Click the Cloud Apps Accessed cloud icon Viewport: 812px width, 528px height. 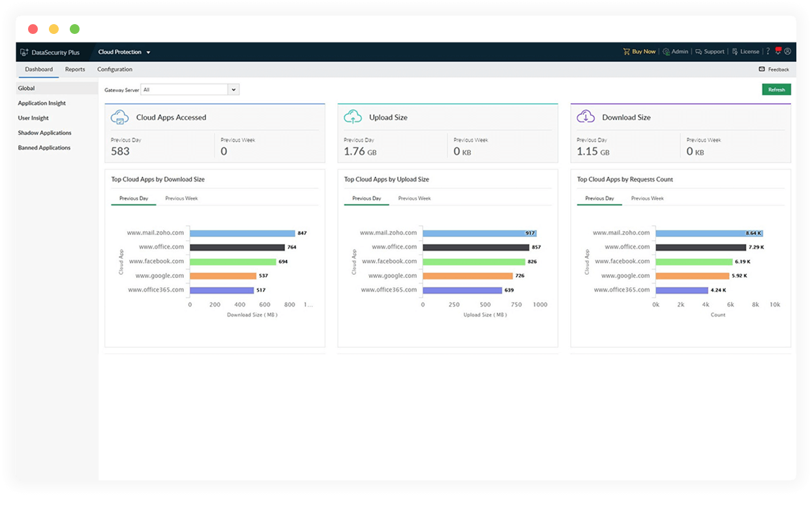(x=120, y=117)
